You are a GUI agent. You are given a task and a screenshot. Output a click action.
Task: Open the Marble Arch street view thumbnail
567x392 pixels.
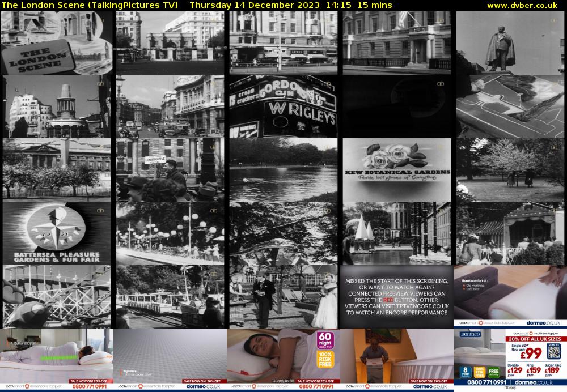[x=170, y=42]
